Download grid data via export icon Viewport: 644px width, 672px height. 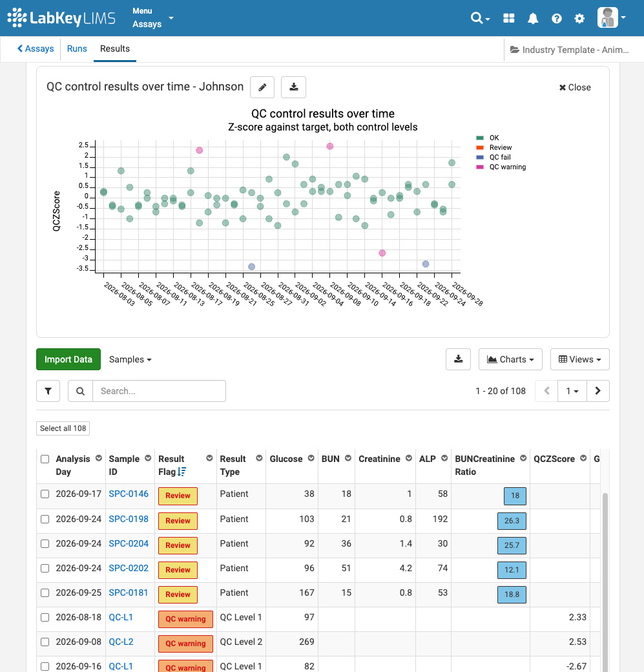point(459,359)
